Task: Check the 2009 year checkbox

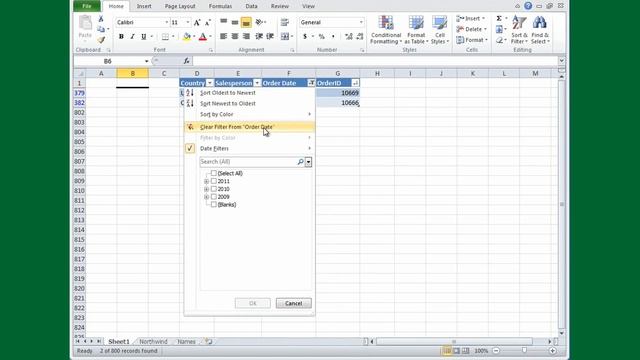Action: (214, 197)
